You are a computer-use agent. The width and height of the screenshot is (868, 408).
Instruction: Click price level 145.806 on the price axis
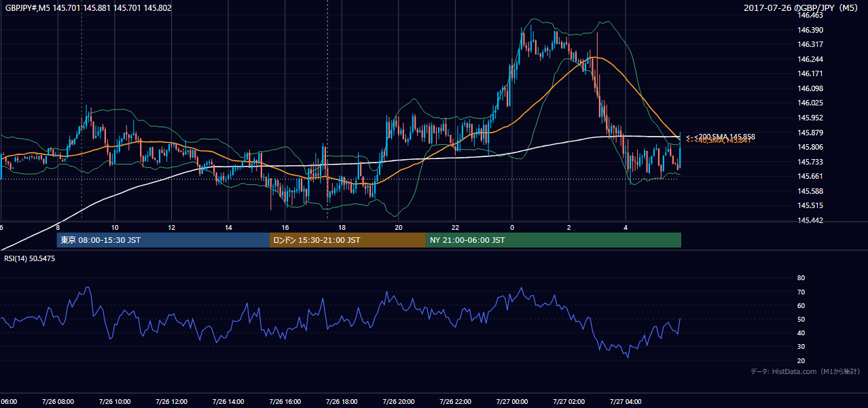810,147
